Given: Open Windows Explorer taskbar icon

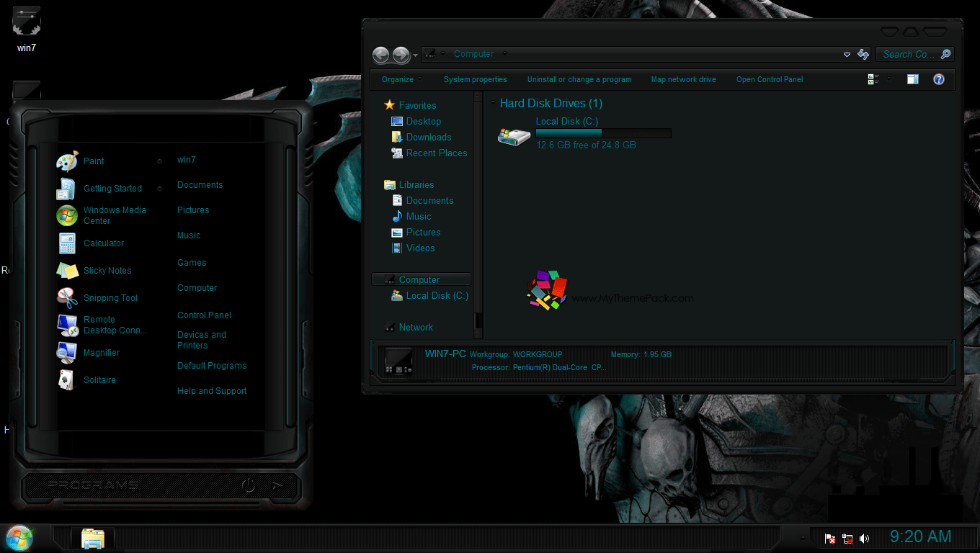Looking at the screenshot, I should [x=93, y=539].
